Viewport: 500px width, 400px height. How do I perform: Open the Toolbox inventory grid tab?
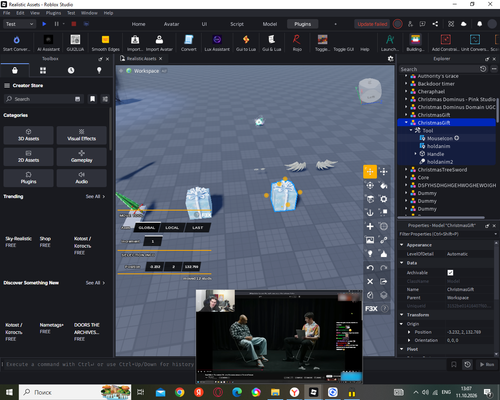pos(43,70)
